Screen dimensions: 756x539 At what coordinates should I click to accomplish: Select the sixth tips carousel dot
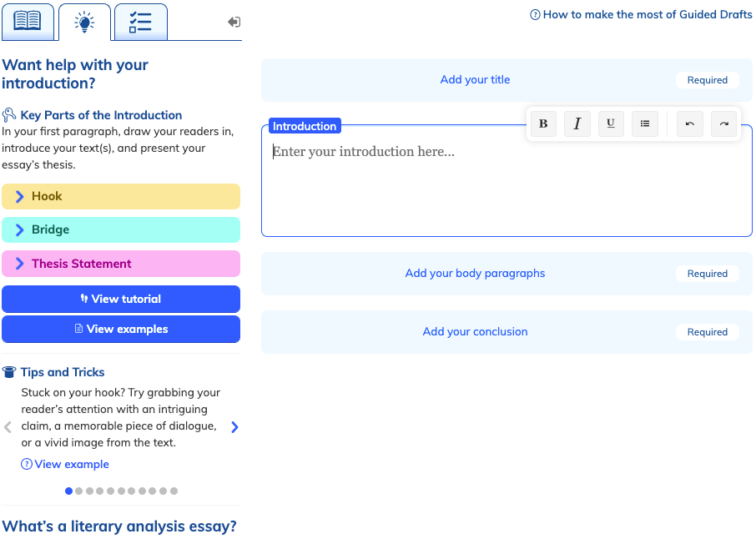(x=121, y=491)
